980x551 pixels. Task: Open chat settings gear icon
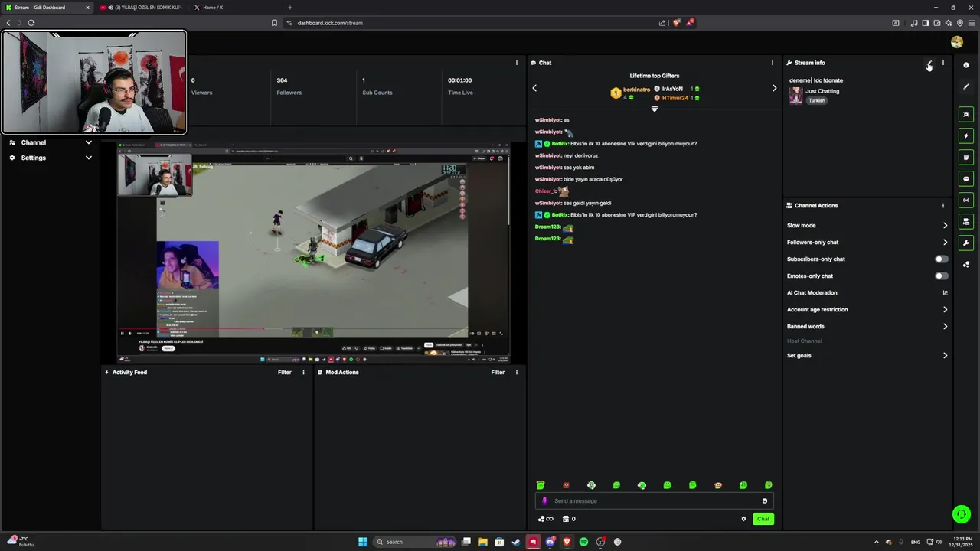[x=743, y=519]
